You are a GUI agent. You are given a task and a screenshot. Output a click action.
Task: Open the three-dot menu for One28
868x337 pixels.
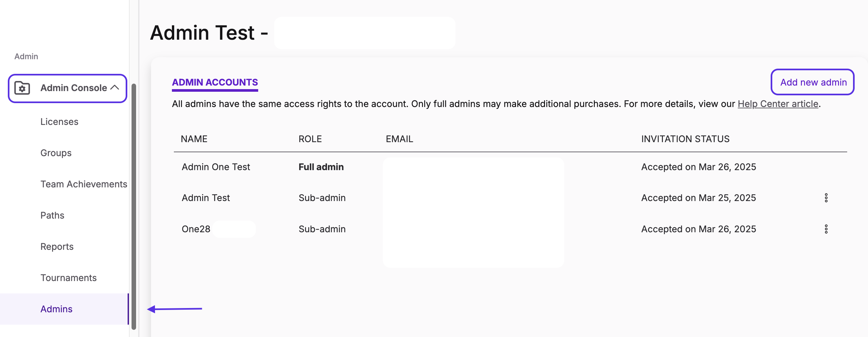826,229
